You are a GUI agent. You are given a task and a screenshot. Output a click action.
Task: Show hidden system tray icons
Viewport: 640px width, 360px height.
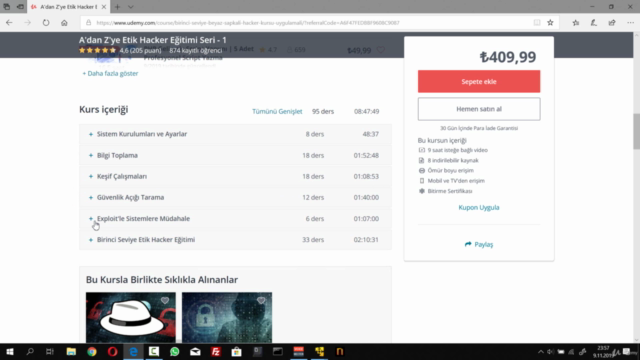(540, 352)
